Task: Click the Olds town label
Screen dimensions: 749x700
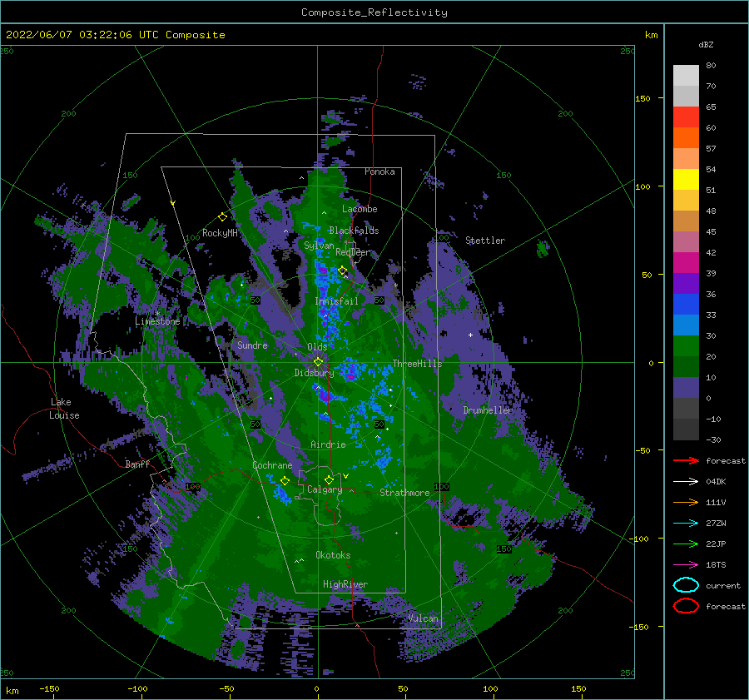Action: 317,346
